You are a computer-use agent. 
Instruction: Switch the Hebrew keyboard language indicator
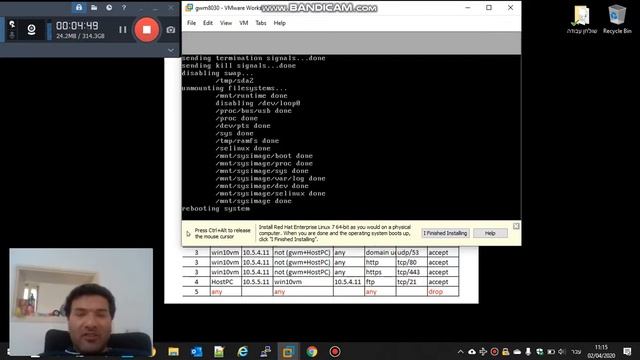[x=576, y=351]
